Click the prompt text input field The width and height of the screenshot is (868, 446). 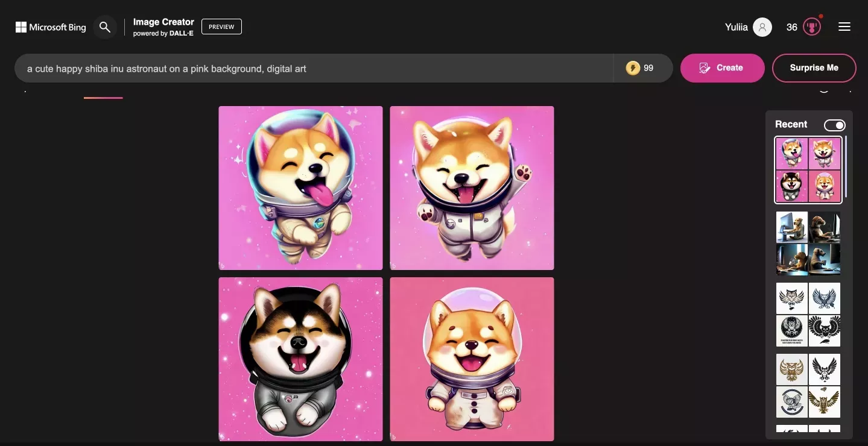[x=314, y=68]
